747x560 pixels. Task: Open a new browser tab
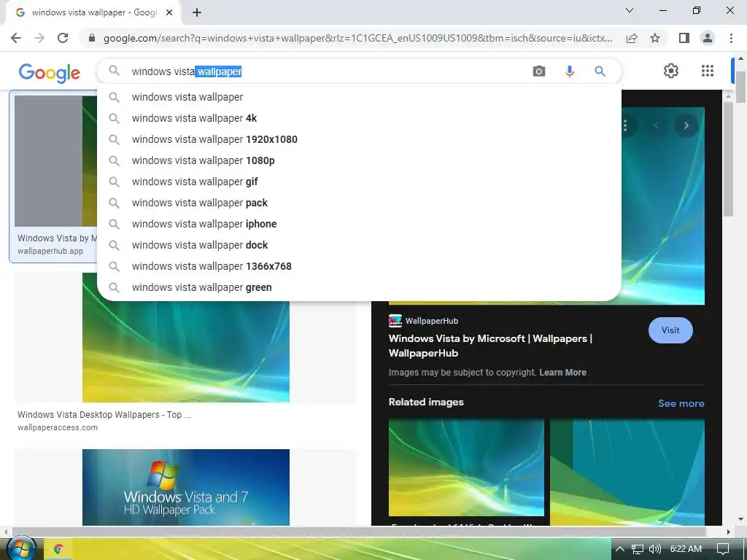pyautogui.click(x=197, y=13)
